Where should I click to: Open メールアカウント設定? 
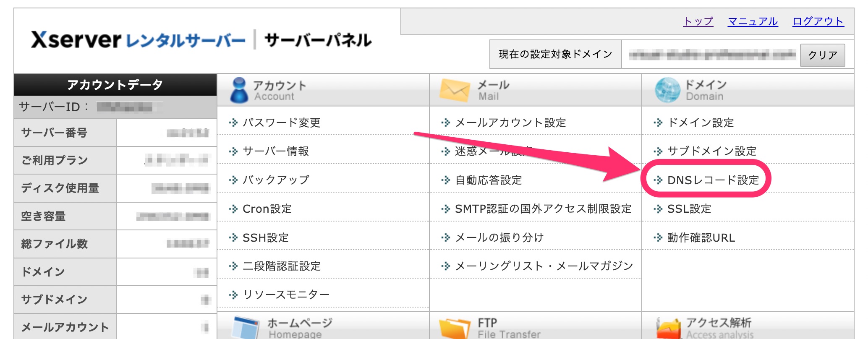tap(511, 123)
